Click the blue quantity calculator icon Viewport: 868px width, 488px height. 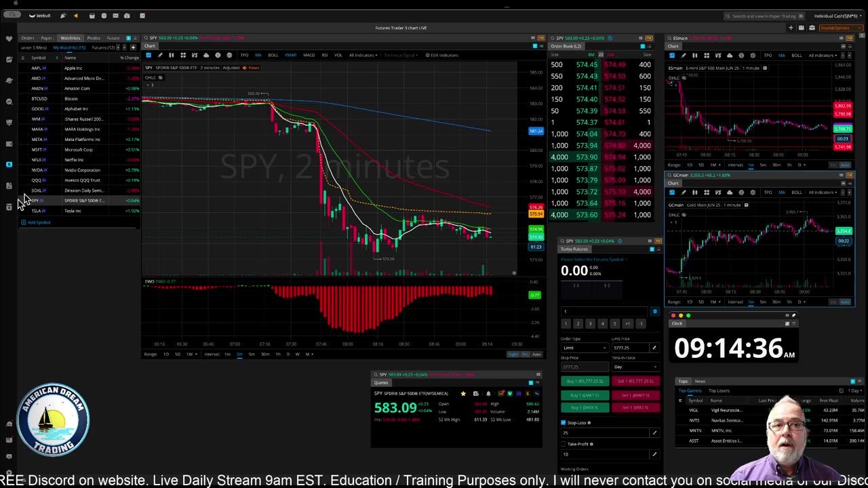click(654, 312)
